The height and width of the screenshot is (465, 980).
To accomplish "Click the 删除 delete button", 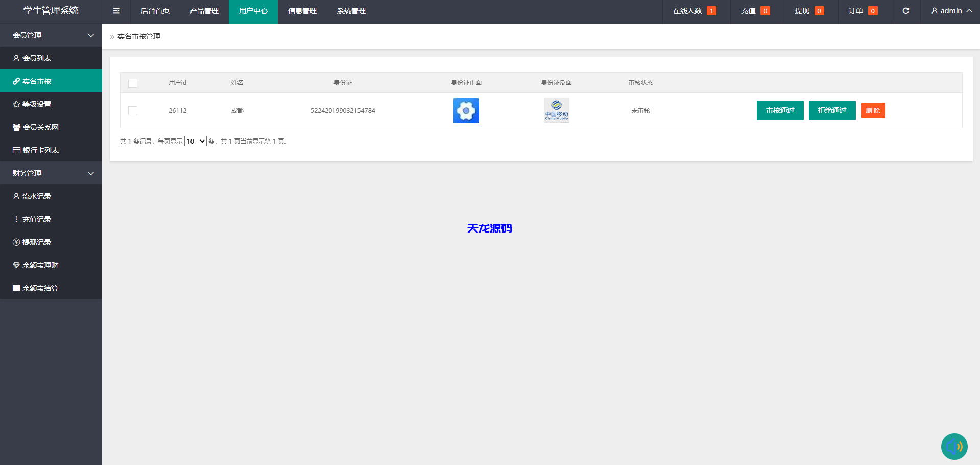I will (873, 110).
